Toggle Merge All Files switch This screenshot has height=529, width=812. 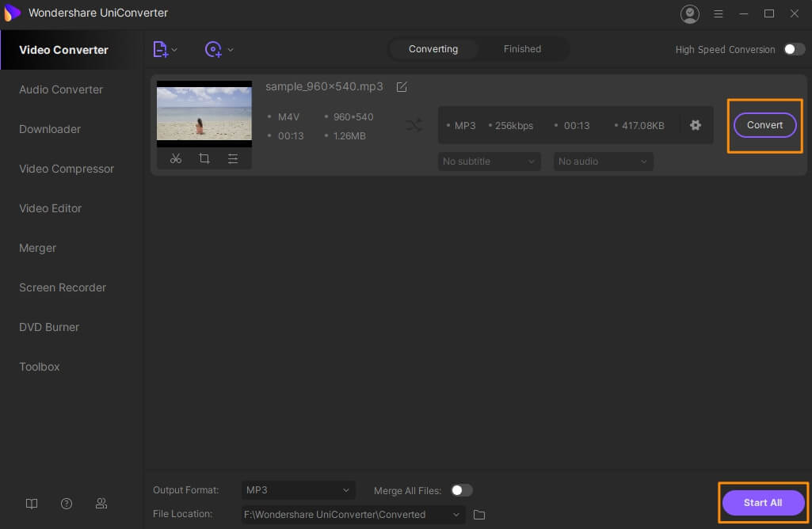pyautogui.click(x=461, y=490)
